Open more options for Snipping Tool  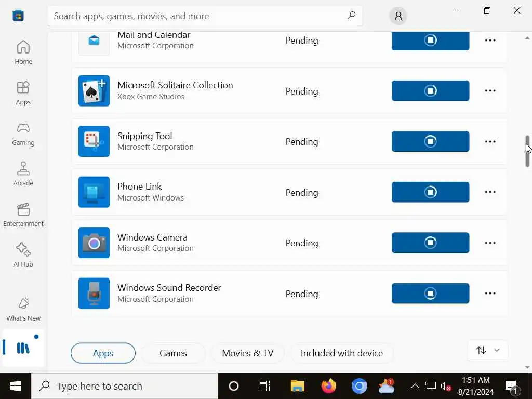tap(490, 141)
